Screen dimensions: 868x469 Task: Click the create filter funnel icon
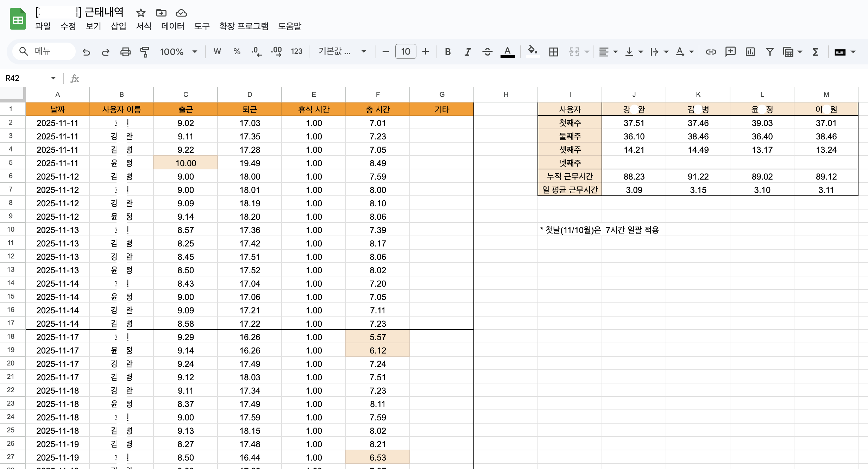(x=770, y=52)
